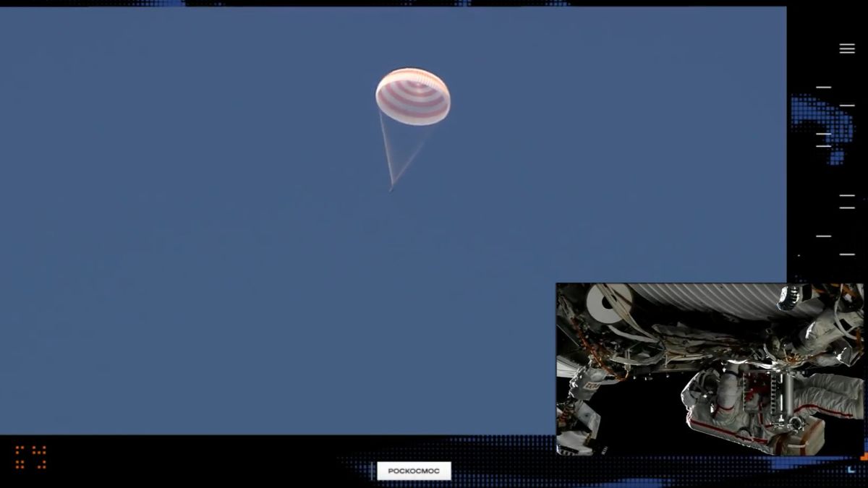The width and height of the screenshot is (868, 488).
Task: Select the lowest dash marker on right sidebar
Action: coord(847,254)
